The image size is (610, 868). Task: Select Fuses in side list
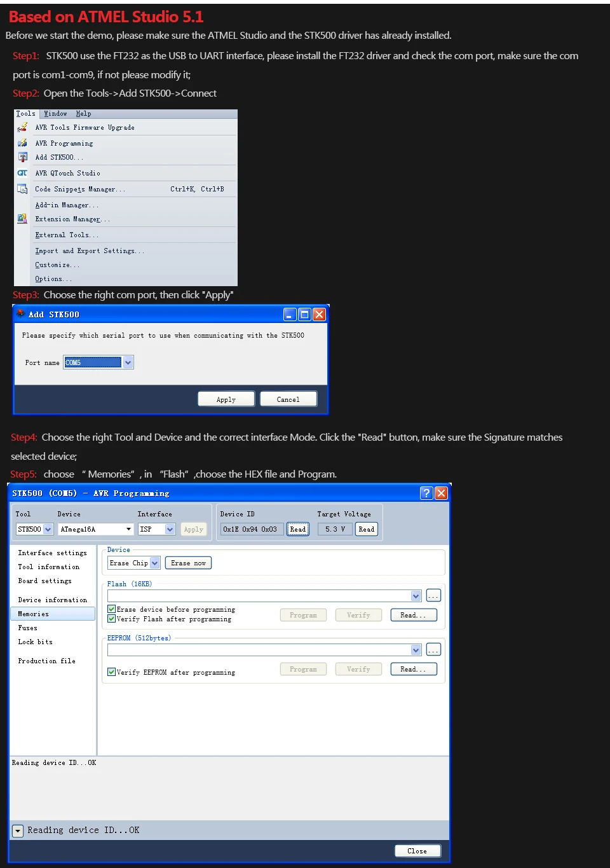[28, 628]
